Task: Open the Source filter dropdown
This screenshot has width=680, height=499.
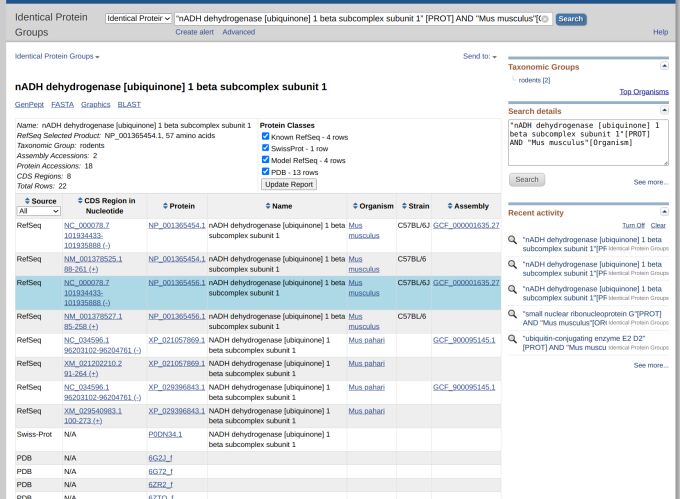Action: tap(38, 211)
